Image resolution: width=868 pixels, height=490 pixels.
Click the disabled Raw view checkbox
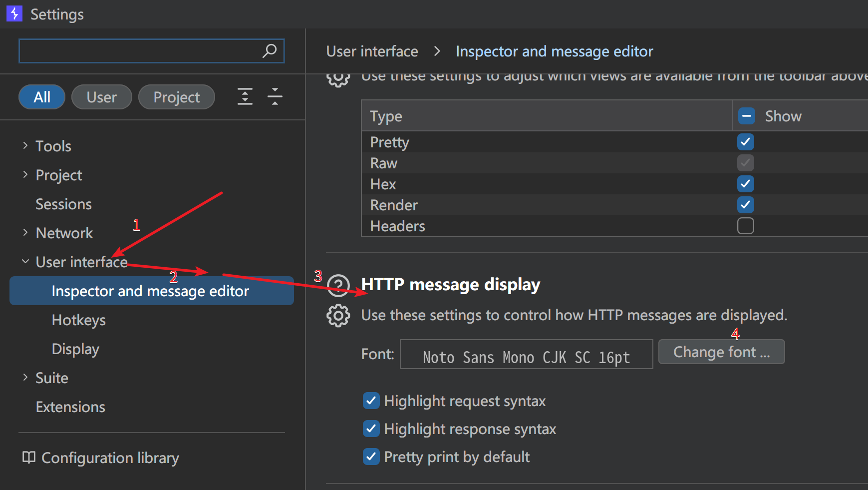[x=746, y=163]
